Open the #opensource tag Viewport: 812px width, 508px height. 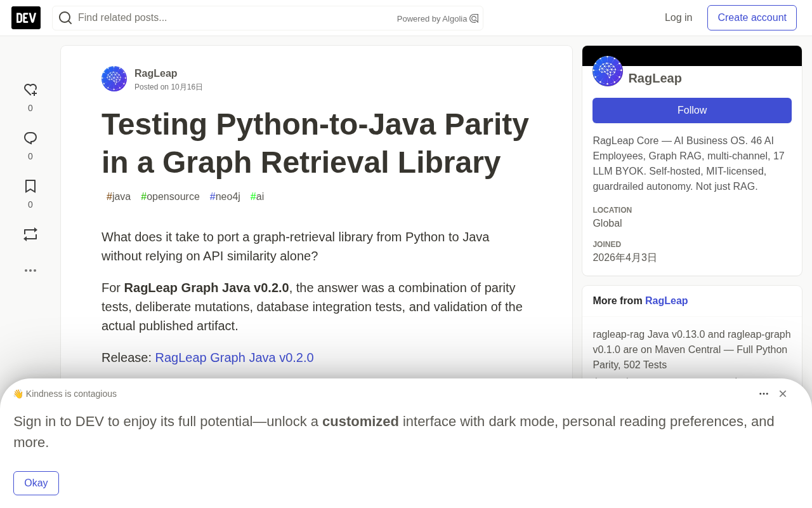tap(170, 197)
